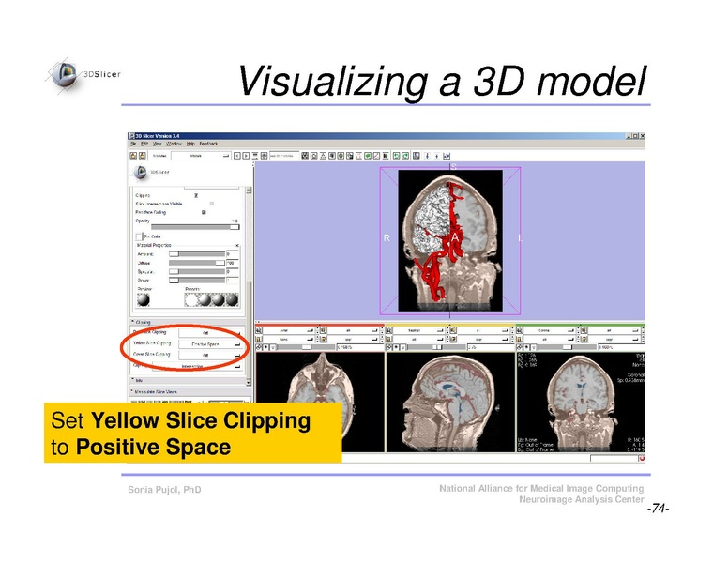This screenshot has height=563, width=728.
Task: Open the Coronal orientation dropdown in green slice
Action: coord(549,330)
